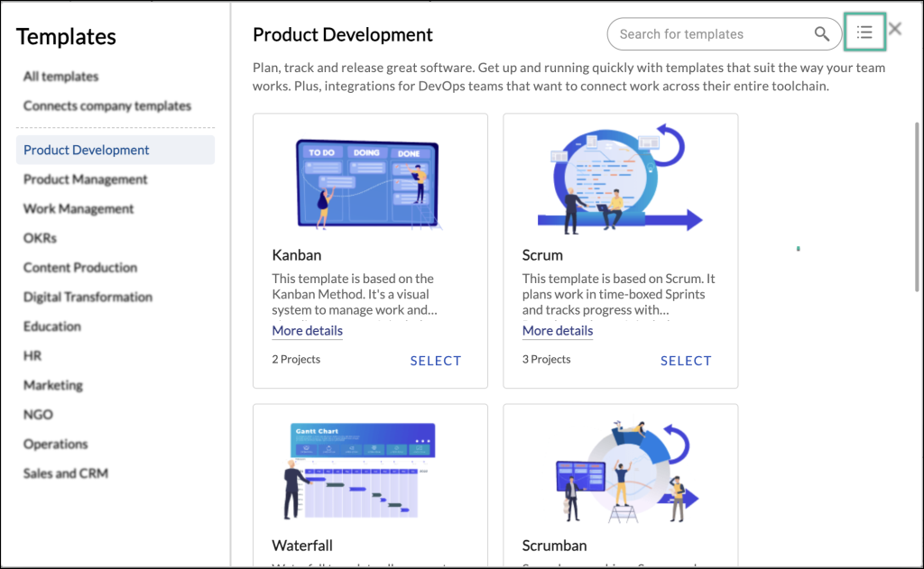Select NGO category
The height and width of the screenshot is (569, 924).
tap(38, 415)
